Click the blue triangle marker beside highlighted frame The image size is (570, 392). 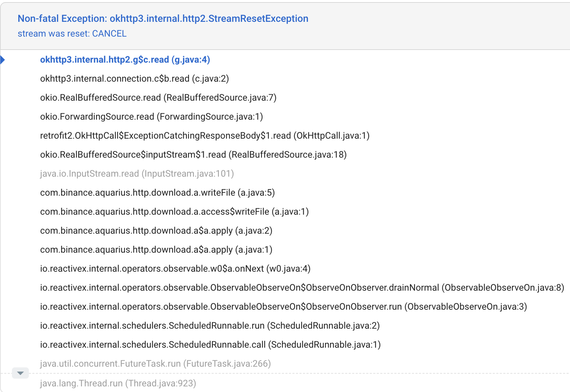coord(4,60)
